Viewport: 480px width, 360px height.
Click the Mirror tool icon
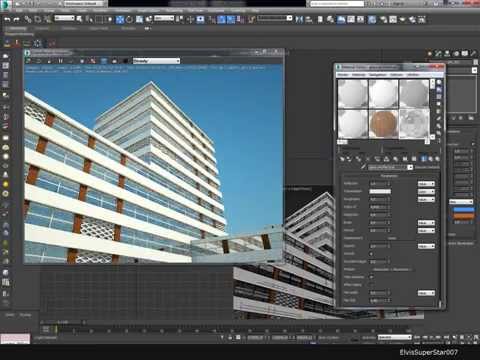pos(299,19)
